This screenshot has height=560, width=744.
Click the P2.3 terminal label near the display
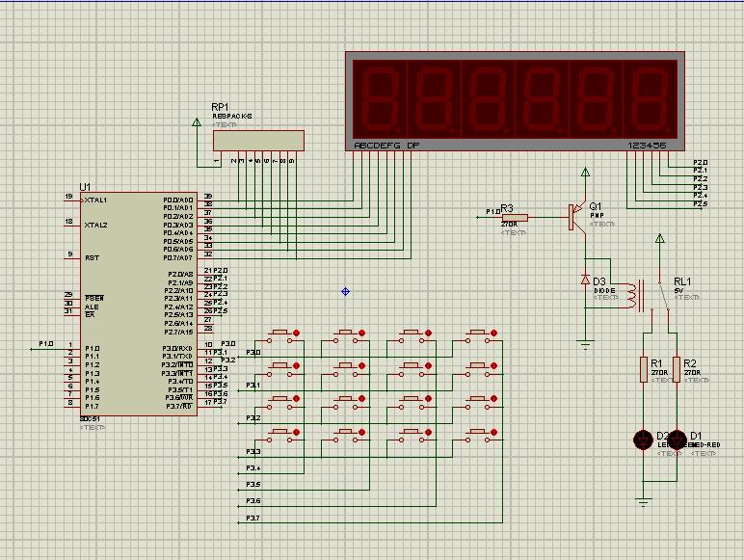tap(701, 187)
